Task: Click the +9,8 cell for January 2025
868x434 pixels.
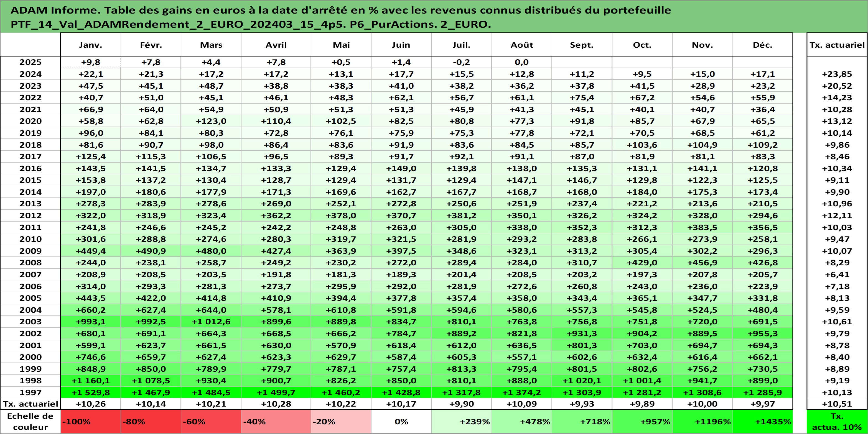Action: 91,62
